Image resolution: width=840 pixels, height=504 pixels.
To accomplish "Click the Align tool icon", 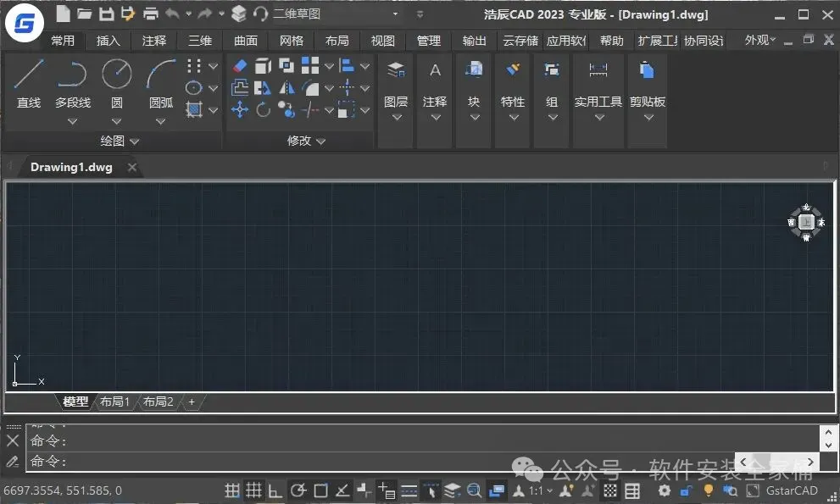I will coord(348,65).
